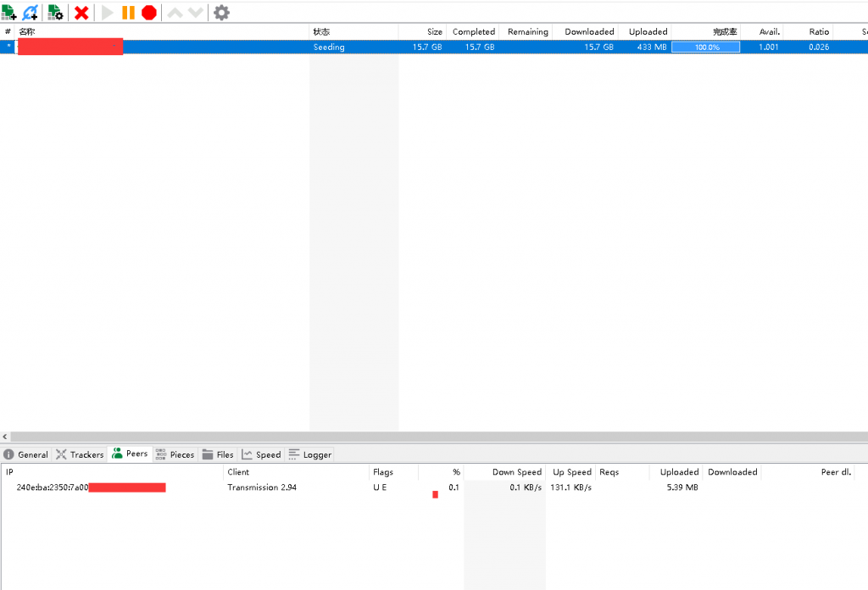
Task: Sort torrents by the Uploaded column header
Action: click(x=648, y=32)
